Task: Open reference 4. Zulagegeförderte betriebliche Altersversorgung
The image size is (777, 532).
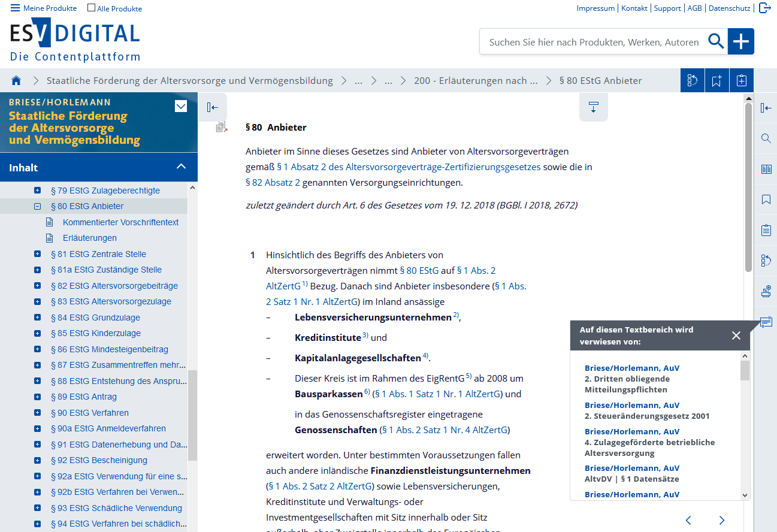Action: tap(649, 448)
